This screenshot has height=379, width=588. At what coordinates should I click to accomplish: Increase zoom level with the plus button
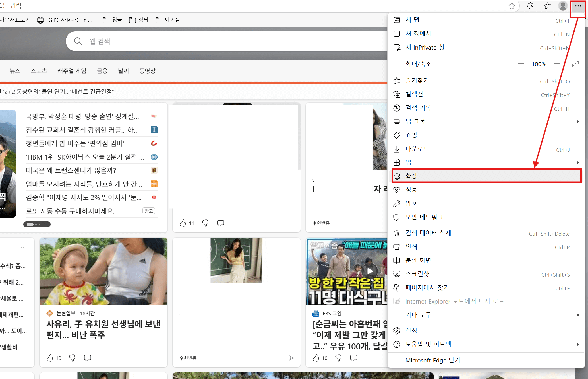(557, 64)
